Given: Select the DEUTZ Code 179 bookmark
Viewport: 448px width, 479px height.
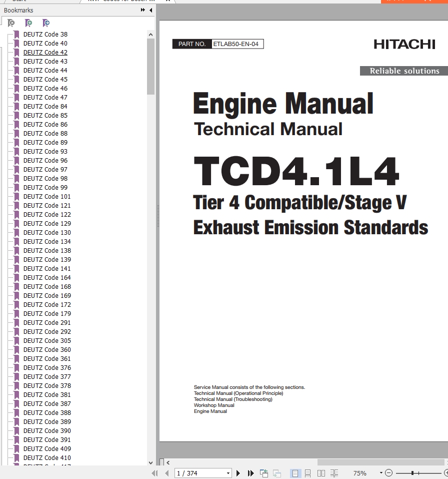Looking at the screenshot, I should click(47, 314).
